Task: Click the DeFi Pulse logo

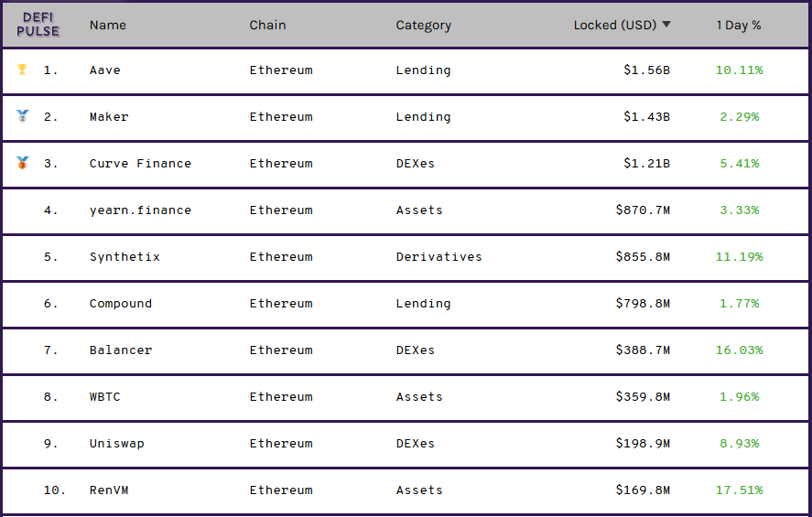Action: 38,25
